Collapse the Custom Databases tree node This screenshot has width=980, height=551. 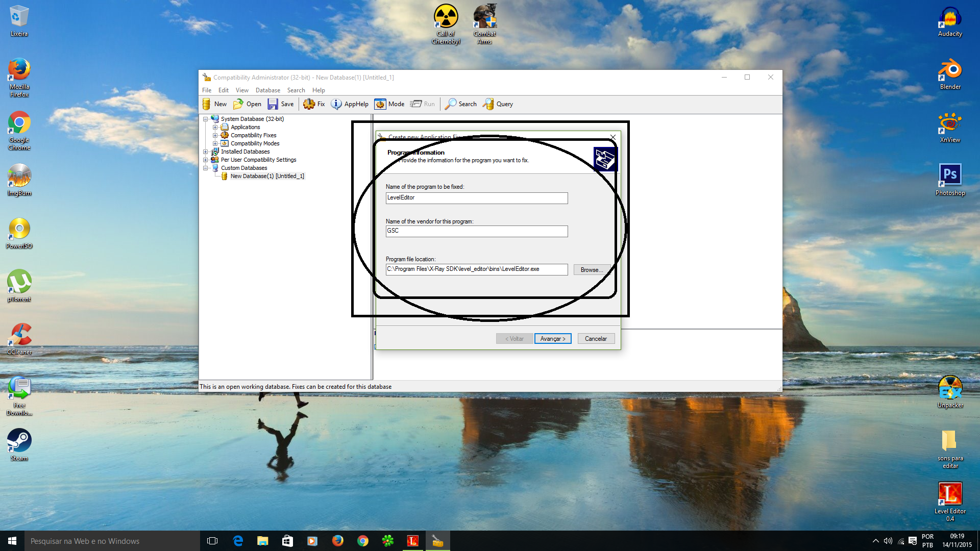tap(206, 168)
